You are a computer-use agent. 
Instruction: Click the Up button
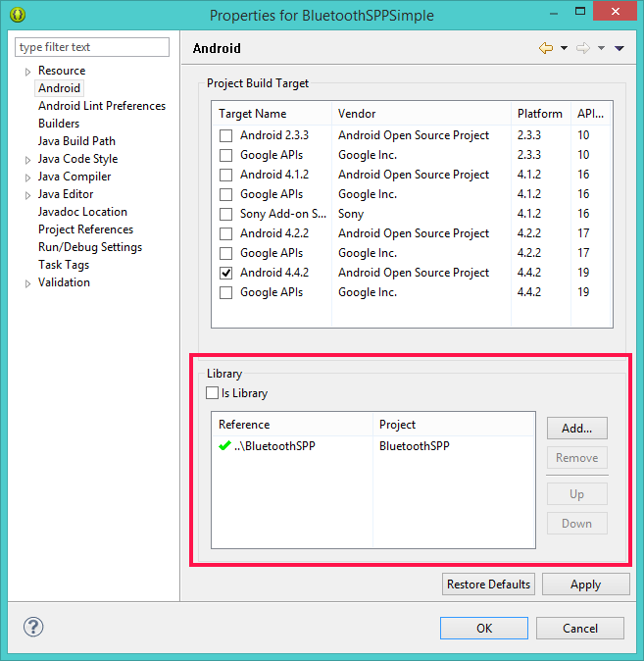click(577, 494)
